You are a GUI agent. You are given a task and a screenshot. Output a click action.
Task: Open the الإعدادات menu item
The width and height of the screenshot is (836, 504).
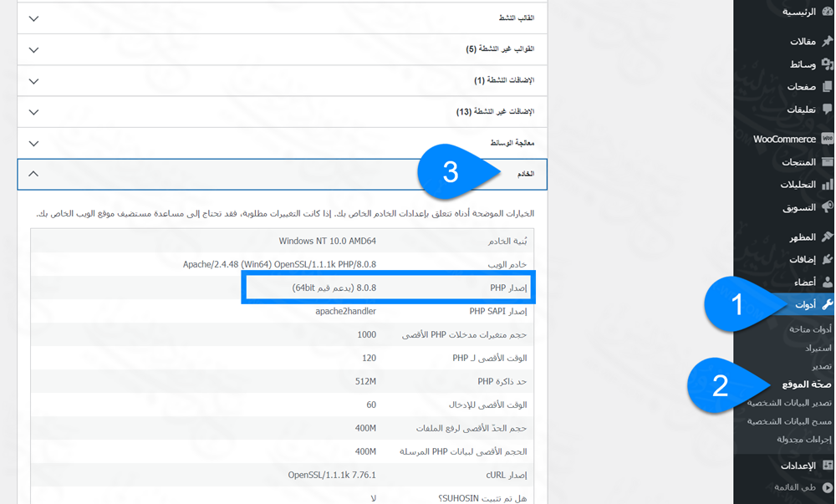[798, 465]
